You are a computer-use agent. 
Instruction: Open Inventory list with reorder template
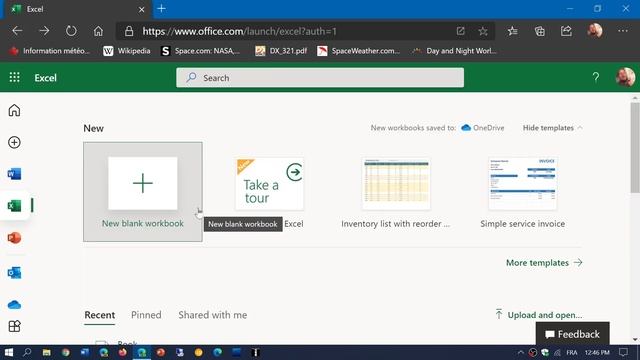(x=396, y=192)
